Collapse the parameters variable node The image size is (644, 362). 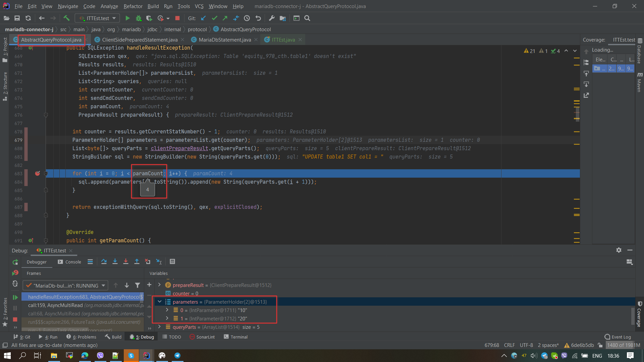click(160, 302)
